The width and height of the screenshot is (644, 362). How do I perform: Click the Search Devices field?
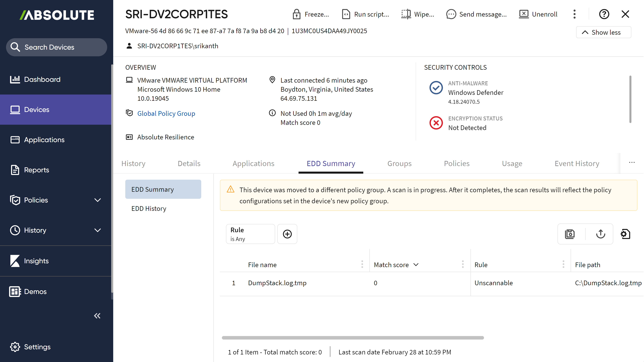[57, 47]
